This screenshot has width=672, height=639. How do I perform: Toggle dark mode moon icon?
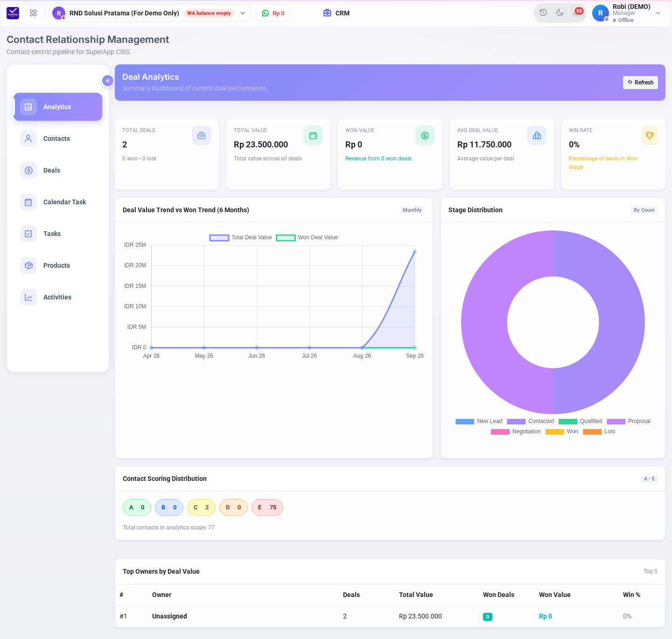[x=560, y=13]
